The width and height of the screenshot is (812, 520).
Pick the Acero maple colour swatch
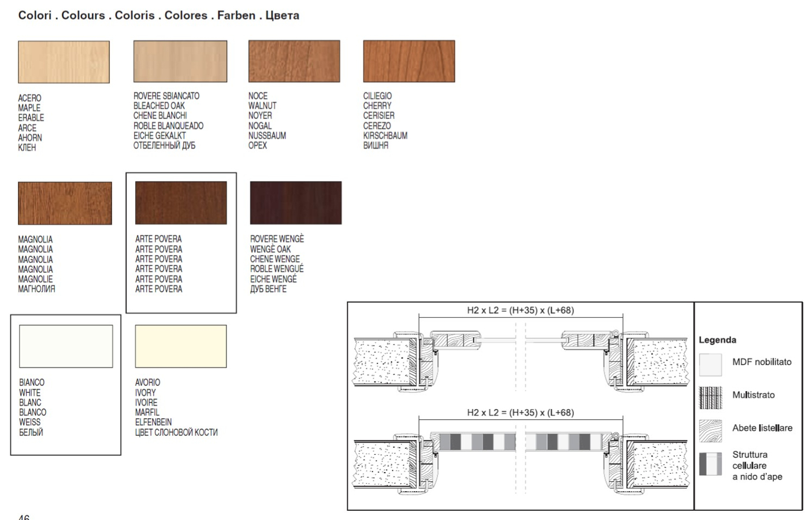(x=64, y=62)
